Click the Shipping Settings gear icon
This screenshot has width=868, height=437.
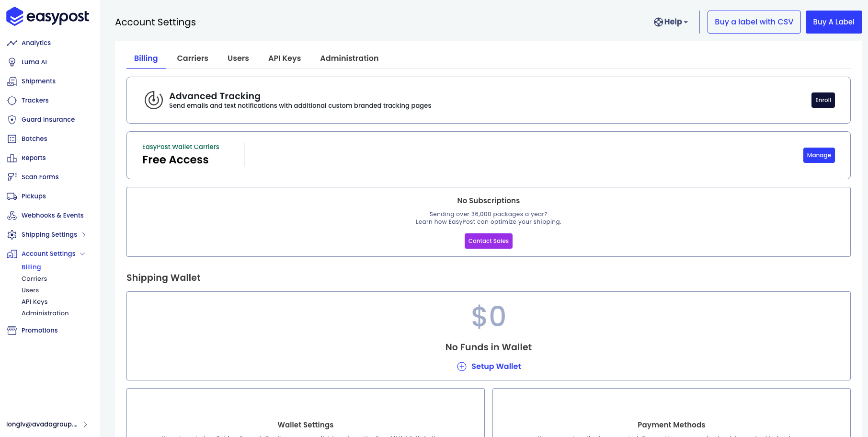(x=12, y=235)
